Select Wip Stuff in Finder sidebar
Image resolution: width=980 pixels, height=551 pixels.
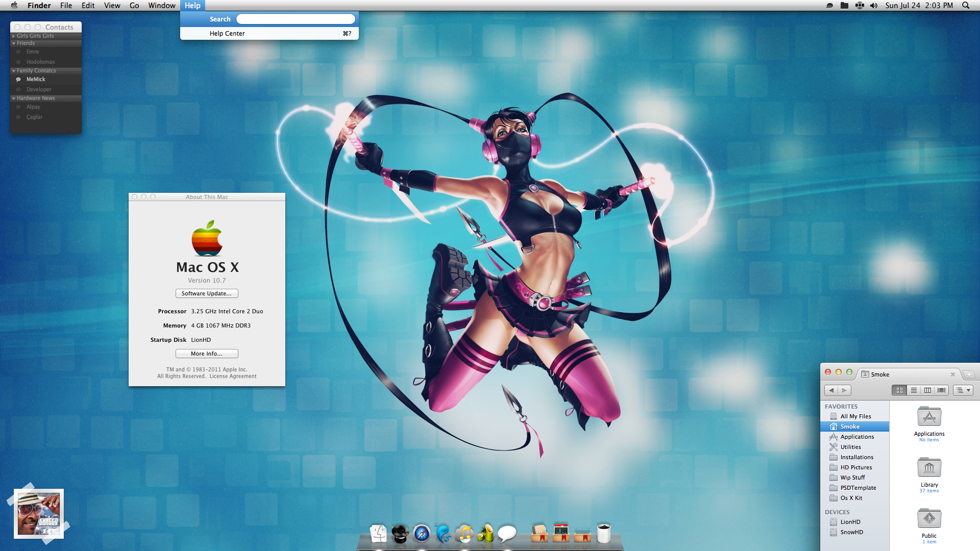point(854,478)
